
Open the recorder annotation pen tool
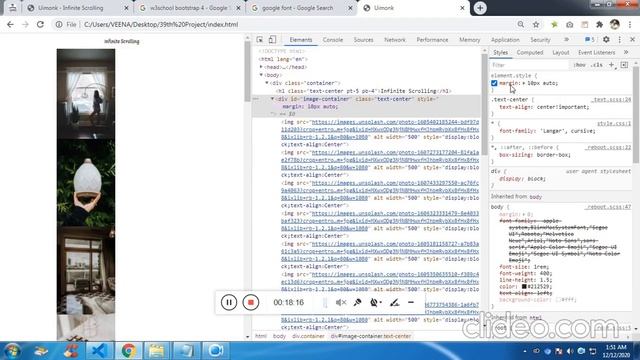coord(394,302)
